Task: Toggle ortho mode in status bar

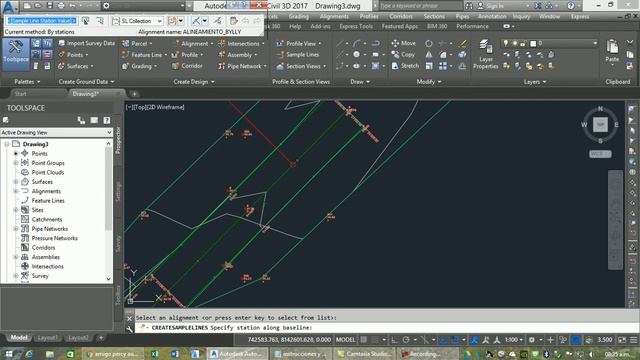Action: click(x=395, y=340)
